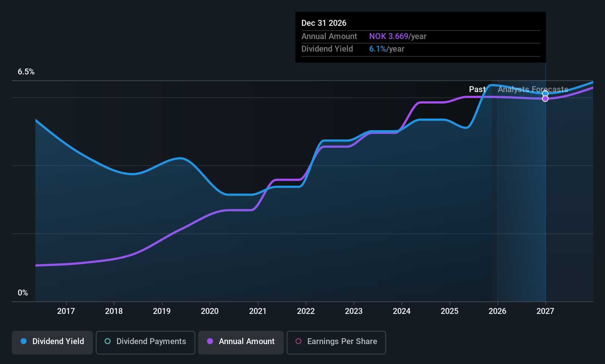Click the 6.5% axis gridline label
This screenshot has height=364, width=605.
pos(26,71)
